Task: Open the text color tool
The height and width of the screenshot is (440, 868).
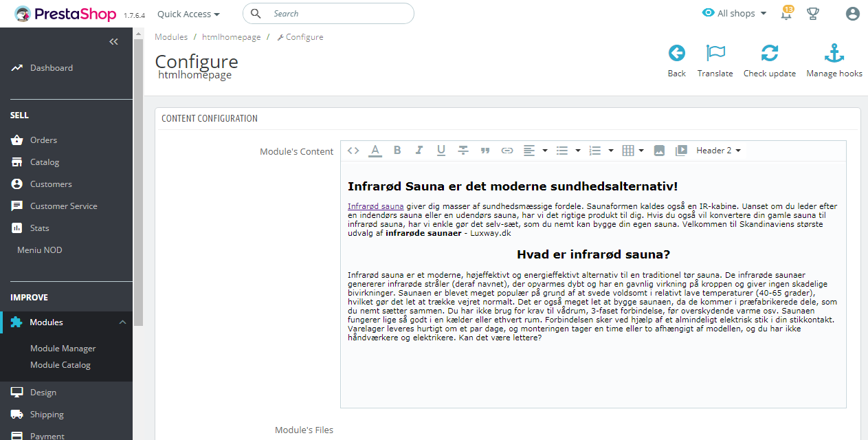Action: click(375, 151)
